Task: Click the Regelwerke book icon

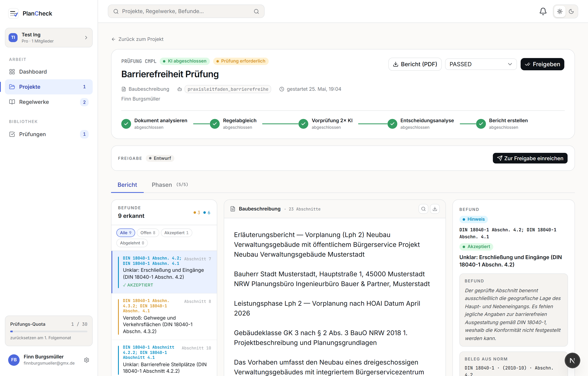Action: coord(12,102)
